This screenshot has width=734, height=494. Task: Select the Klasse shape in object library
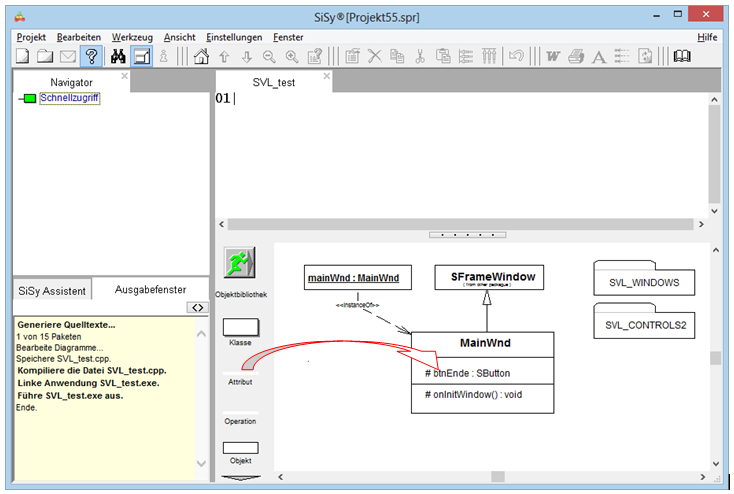click(x=239, y=328)
